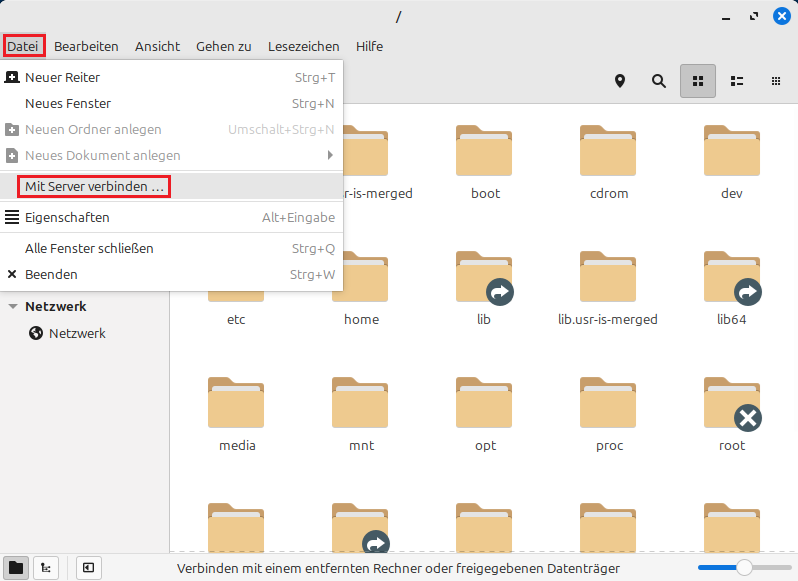Toggle the location entry pin icon
This screenshot has height=581, width=798.
click(619, 81)
